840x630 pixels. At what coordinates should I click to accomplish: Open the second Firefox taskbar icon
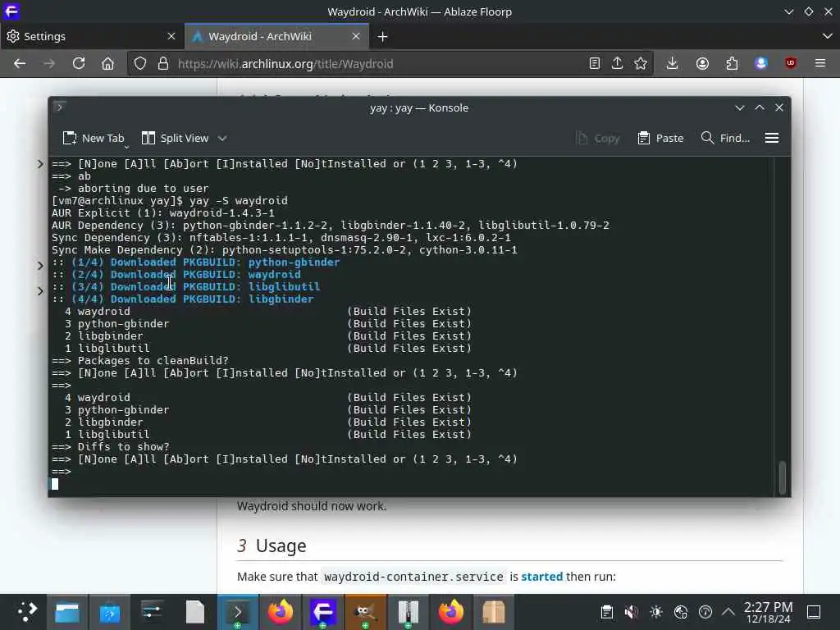pyautogui.click(x=450, y=612)
